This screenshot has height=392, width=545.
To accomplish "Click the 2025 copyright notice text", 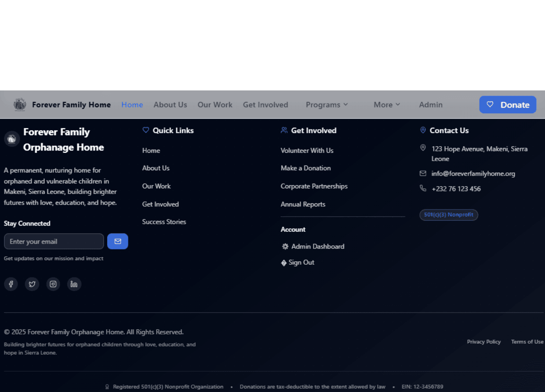I will tap(94, 332).
